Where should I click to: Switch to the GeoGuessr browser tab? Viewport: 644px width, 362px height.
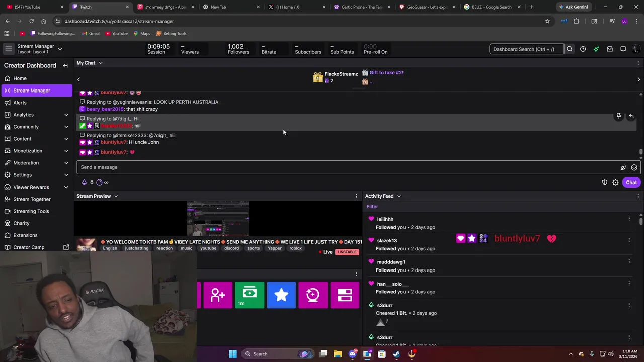coord(426,7)
